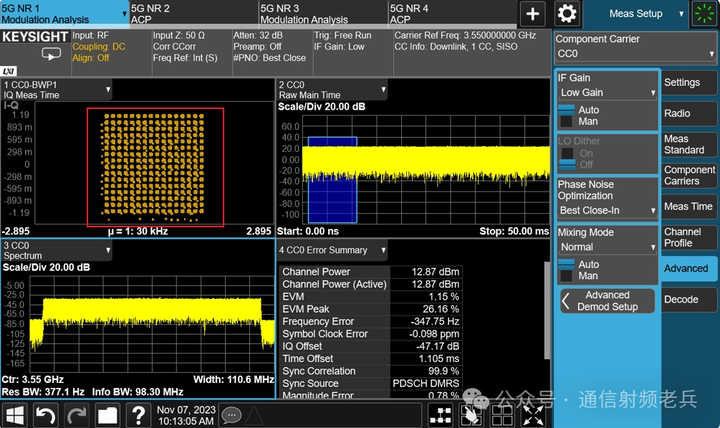
Task: Select the Channel Profile side tab
Action: [x=689, y=237]
